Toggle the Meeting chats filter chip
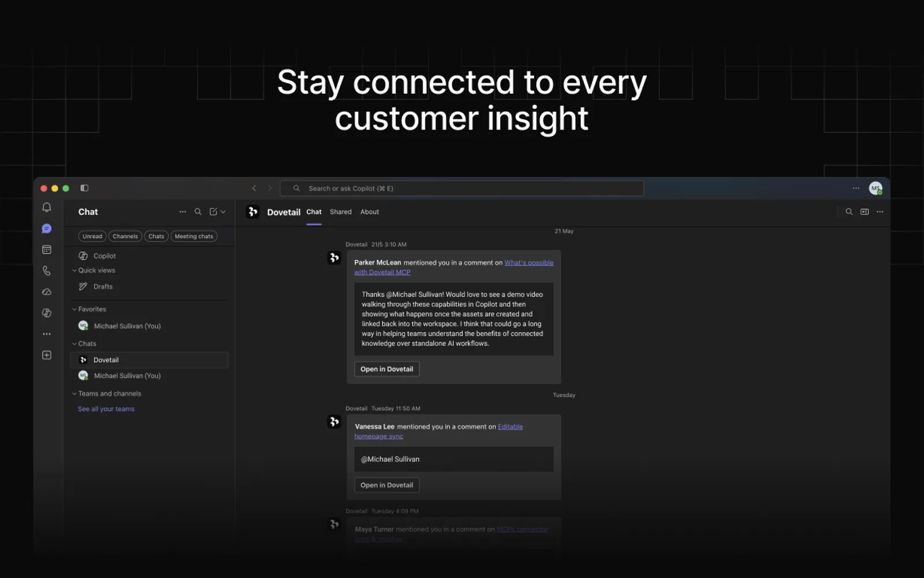This screenshot has height=578, width=924. (x=194, y=236)
